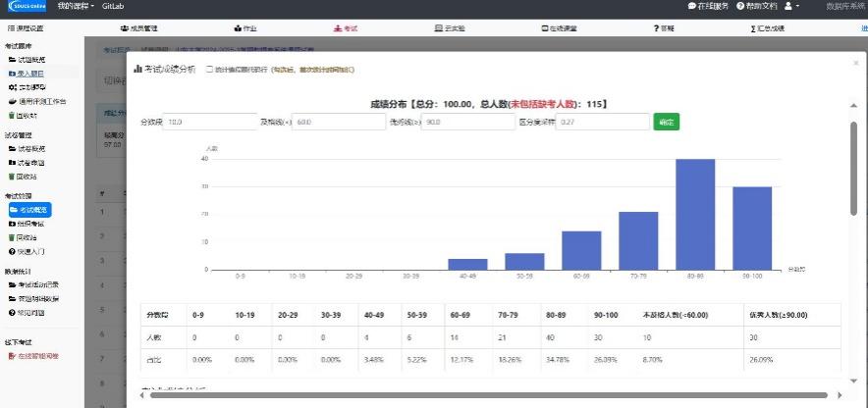Viewport: 868px width, 408px height.
Task: Switch to the 考试 tab
Action: coord(345,28)
